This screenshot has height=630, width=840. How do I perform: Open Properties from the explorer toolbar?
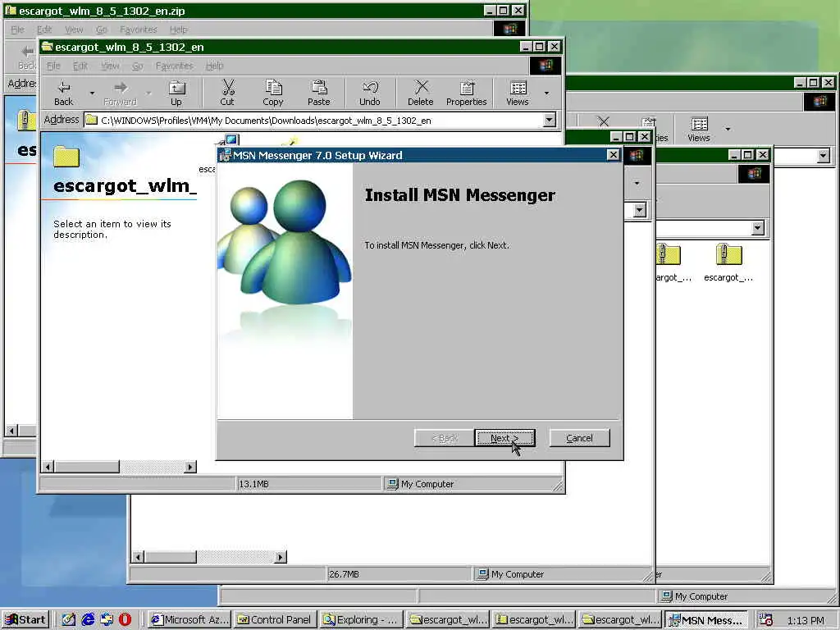click(x=467, y=94)
